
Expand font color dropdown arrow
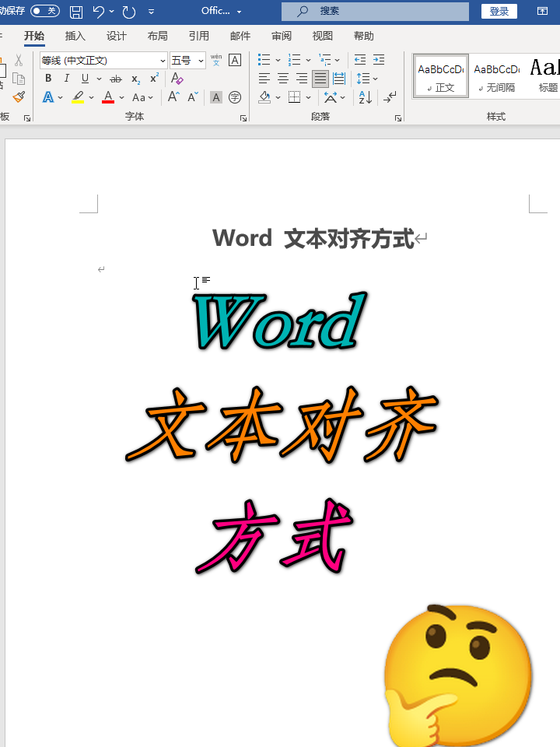[x=121, y=98]
